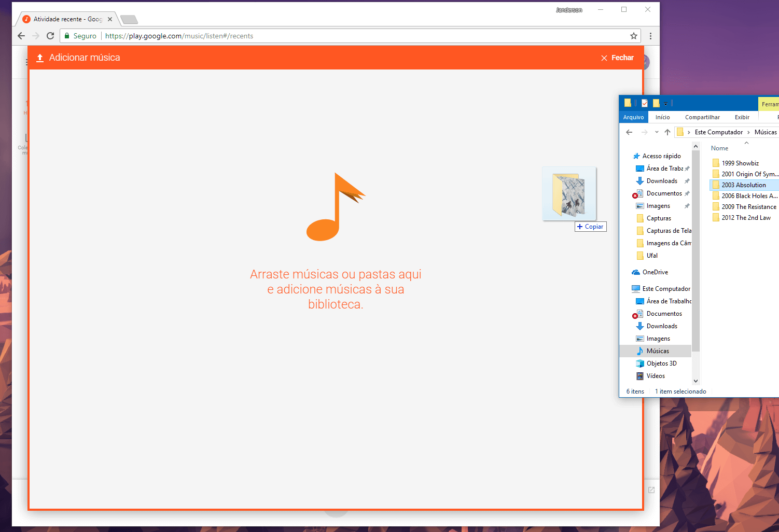Screen dimensions: 779x532
Task: Open the Chrome three-dot menu
Action: click(x=650, y=36)
